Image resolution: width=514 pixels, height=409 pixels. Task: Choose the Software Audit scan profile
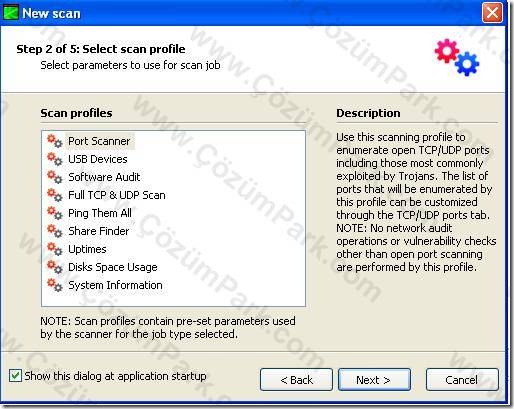click(x=104, y=177)
